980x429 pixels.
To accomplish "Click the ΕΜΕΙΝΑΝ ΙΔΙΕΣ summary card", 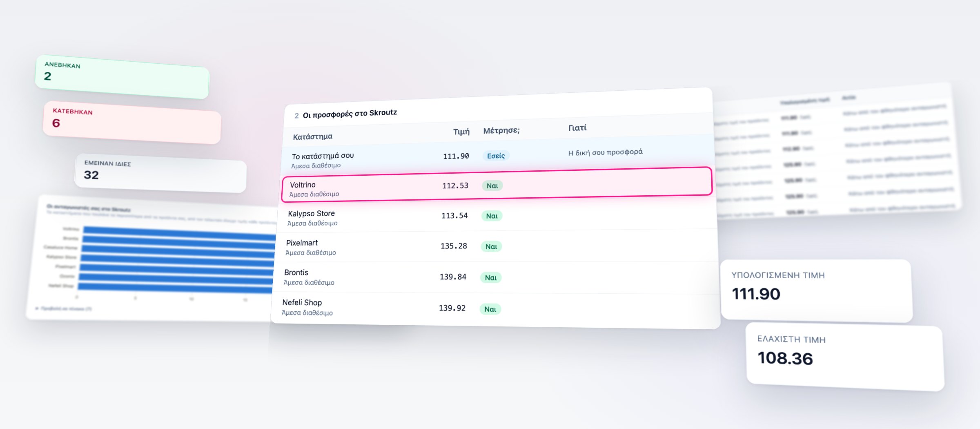I will coord(161,173).
